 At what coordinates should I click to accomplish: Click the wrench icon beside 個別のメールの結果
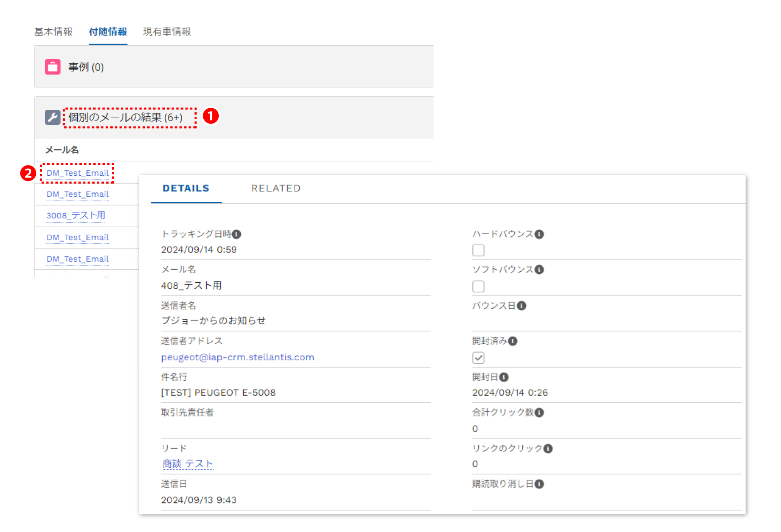(52, 117)
